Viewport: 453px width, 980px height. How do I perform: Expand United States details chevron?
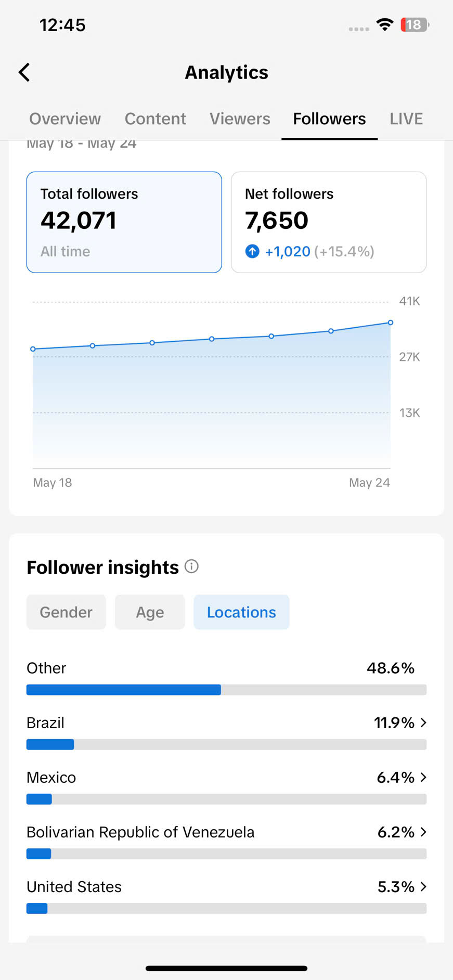coord(423,886)
